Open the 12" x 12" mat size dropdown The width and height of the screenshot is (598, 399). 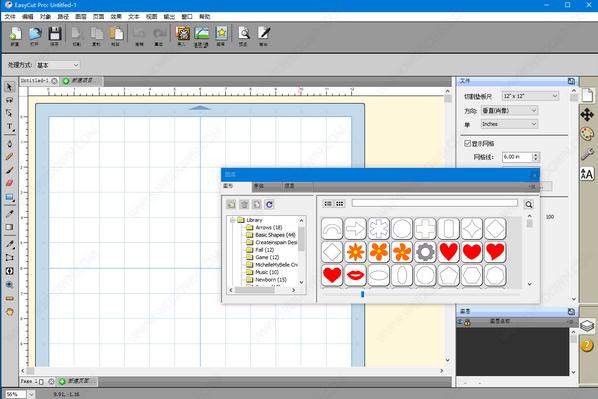pyautogui.click(x=530, y=96)
